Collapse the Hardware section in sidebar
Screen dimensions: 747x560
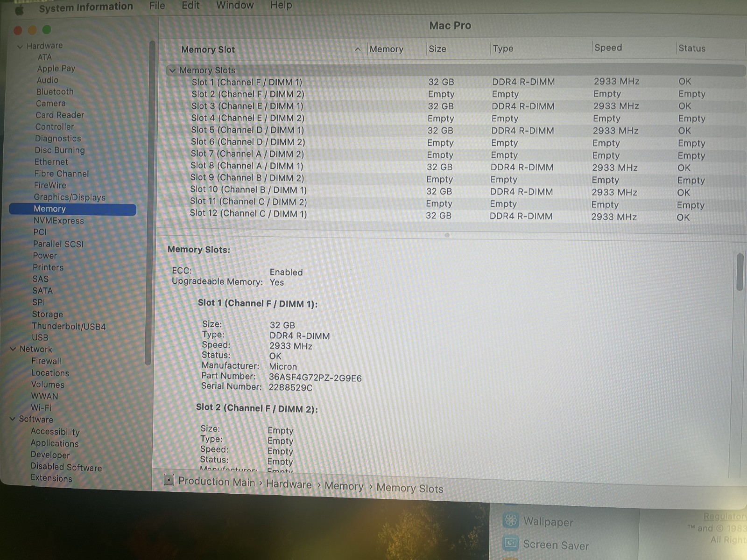coord(20,46)
